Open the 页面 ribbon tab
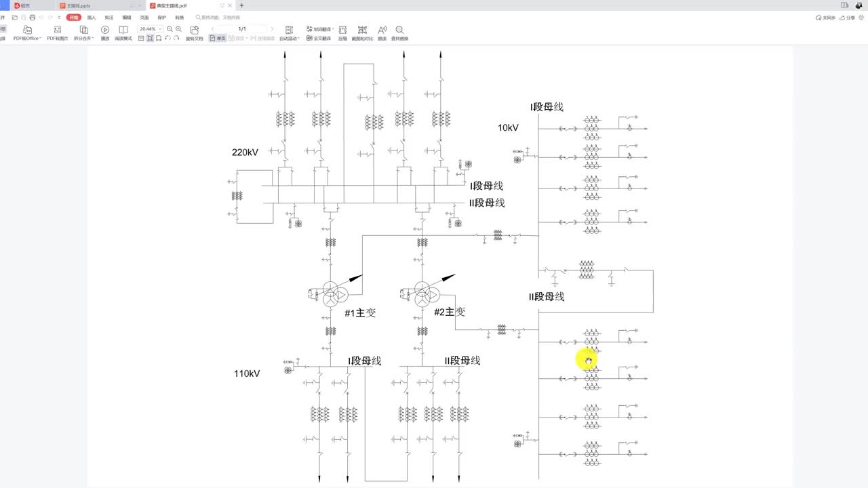The image size is (868, 488). [144, 17]
